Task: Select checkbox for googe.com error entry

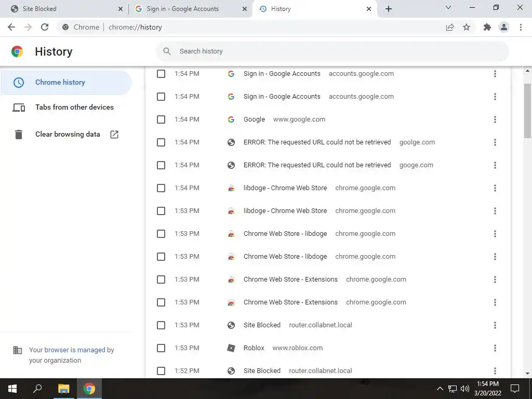Action: pyautogui.click(x=161, y=165)
